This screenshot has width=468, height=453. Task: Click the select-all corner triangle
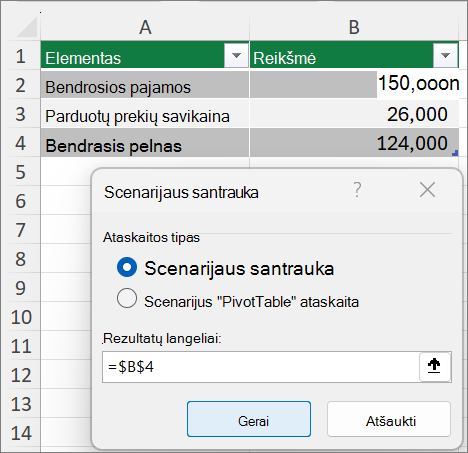(27, 27)
